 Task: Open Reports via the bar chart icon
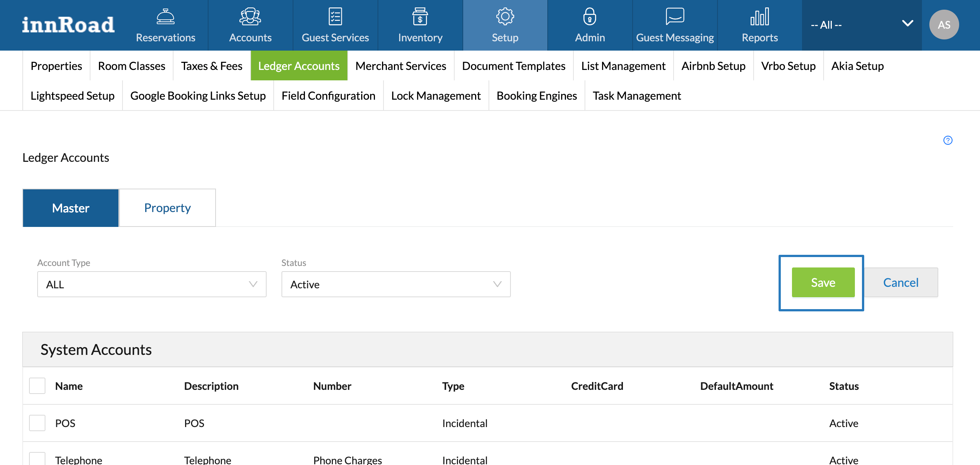click(759, 17)
